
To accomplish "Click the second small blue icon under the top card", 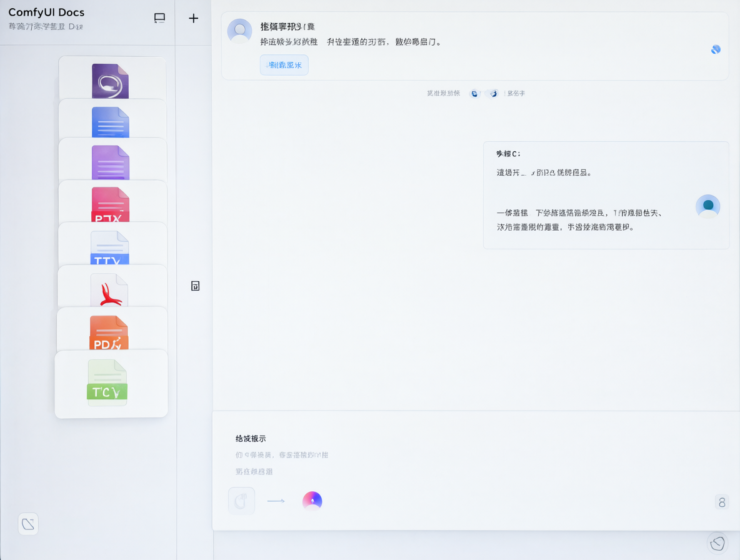I will point(493,93).
